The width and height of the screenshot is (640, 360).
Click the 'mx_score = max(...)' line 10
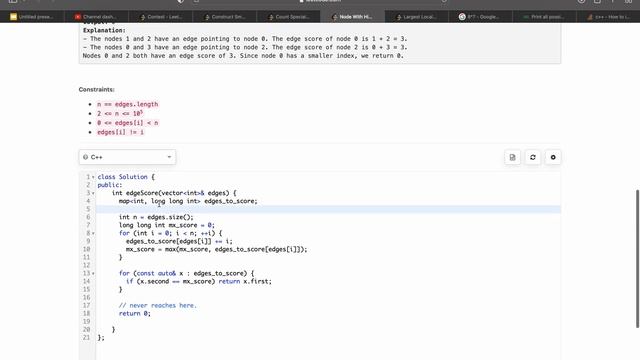coord(216,249)
